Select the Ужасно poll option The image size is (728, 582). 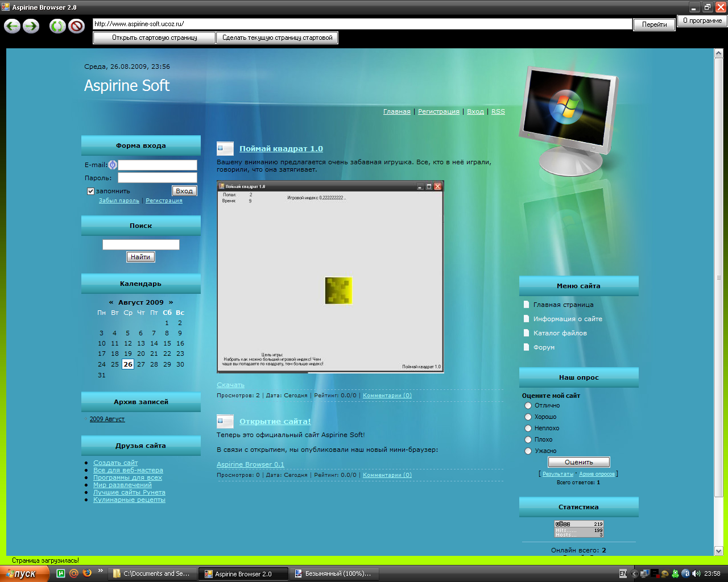[528, 451]
